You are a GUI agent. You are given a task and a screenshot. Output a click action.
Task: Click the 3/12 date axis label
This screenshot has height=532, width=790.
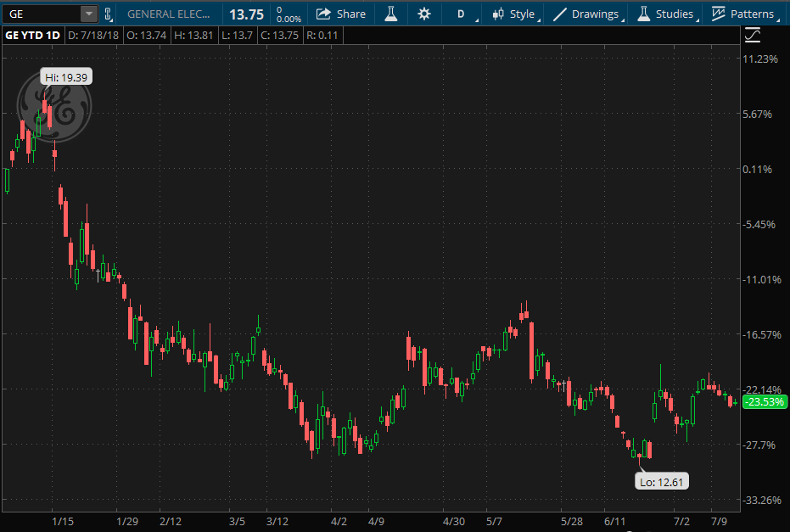[277, 522]
